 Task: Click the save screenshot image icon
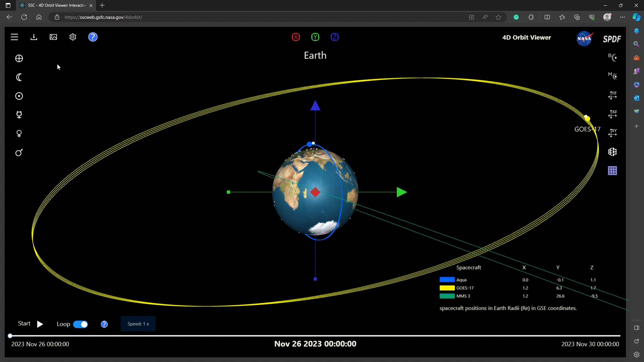coord(53,37)
